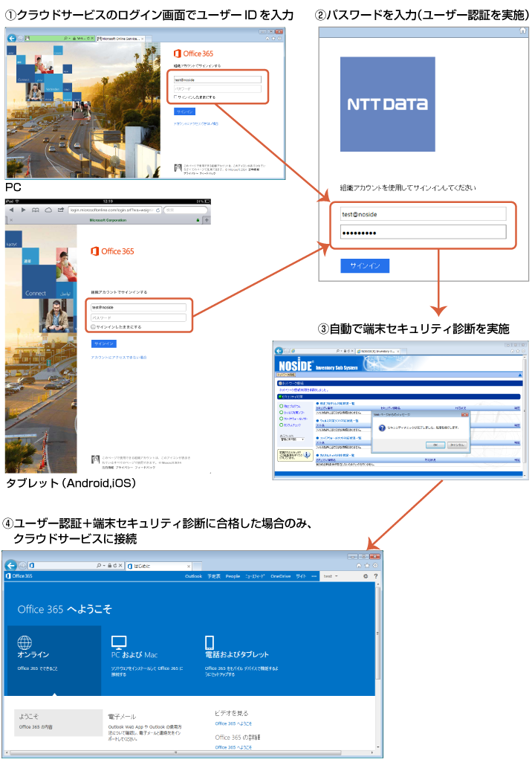This screenshot has height=771, width=532.
Task: Select the ようこそ Office 365 の内容 panel
Action: click(58, 723)
